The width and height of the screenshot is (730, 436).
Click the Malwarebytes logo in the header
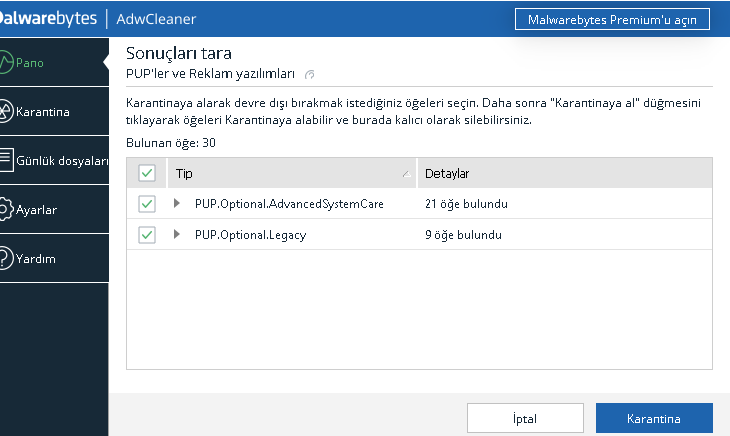click(48, 19)
